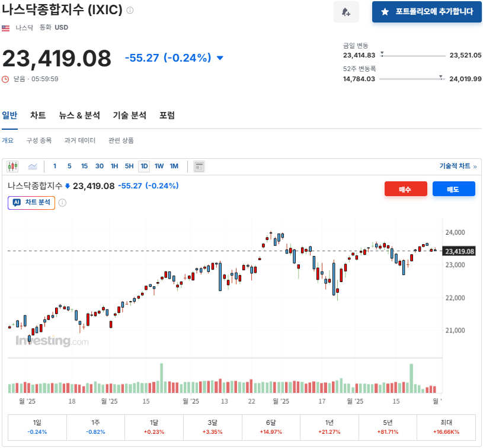Select the 1년 period cell
The height and width of the screenshot is (448, 483).
click(330, 427)
